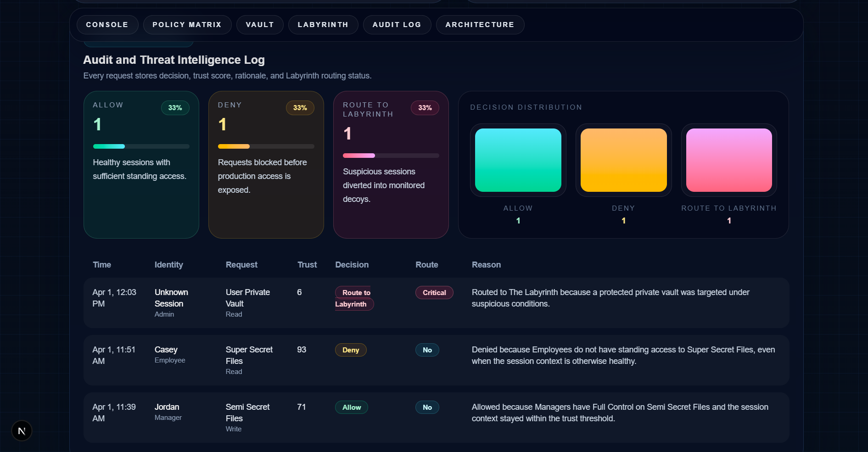868x452 pixels.
Task: Select the pink Route to Labyrinth block
Action: tap(728, 160)
